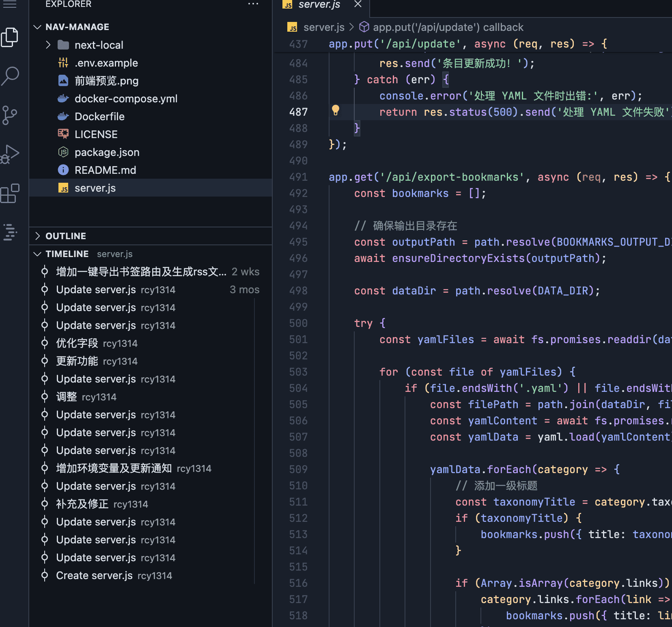The width and height of the screenshot is (672, 627).
Task: Select server.js in the file tree
Action: tap(151, 188)
